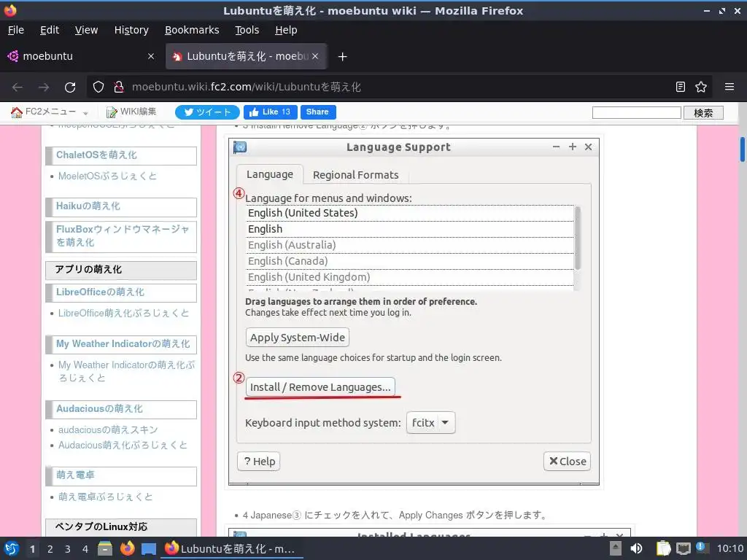Switch to workspace 4
The height and width of the screenshot is (560, 747).
pos(85,549)
